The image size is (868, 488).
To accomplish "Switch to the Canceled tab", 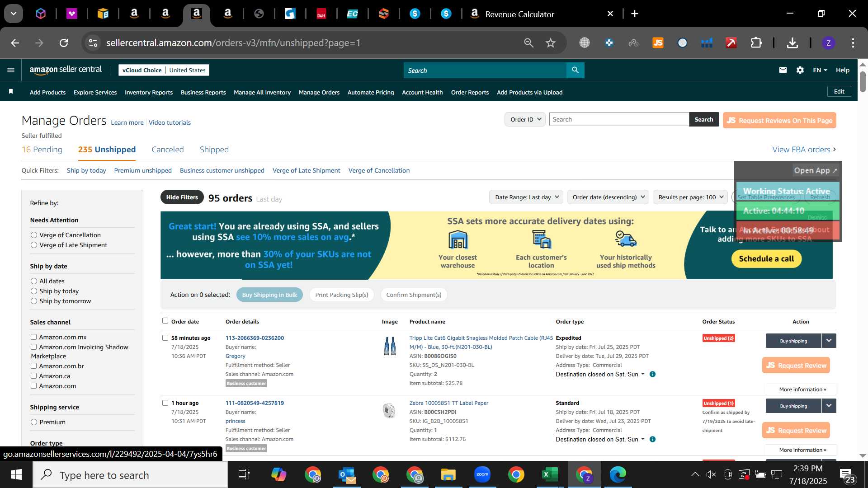I will pyautogui.click(x=168, y=150).
